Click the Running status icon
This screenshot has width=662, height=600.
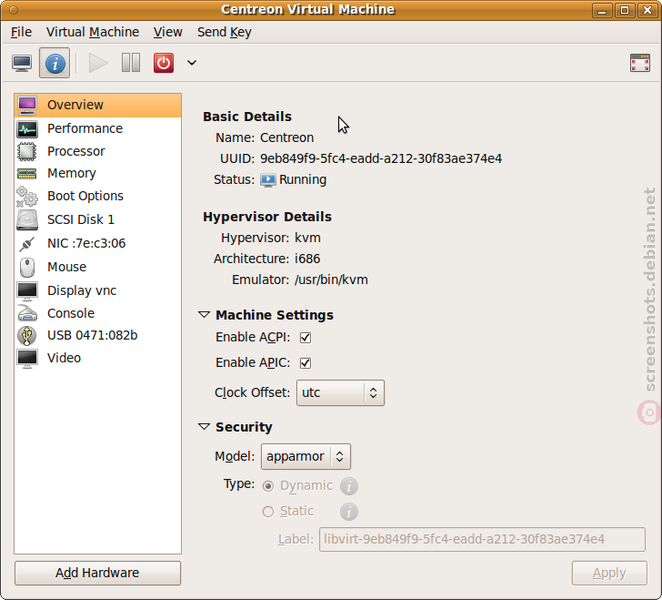click(x=268, y=180)
